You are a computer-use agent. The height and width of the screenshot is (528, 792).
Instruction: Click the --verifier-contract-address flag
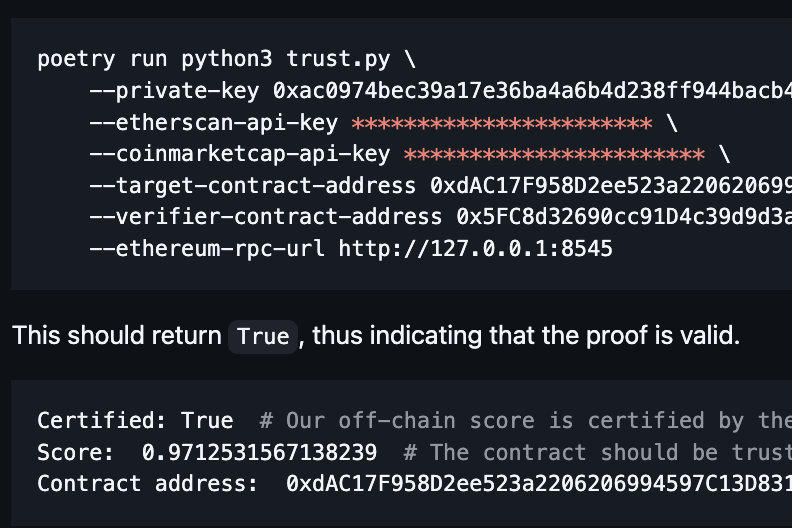(265, 217)
